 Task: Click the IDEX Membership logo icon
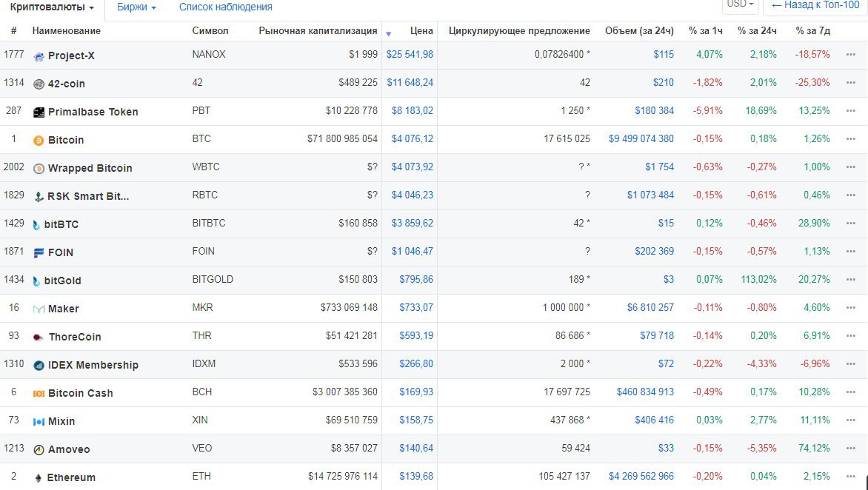click(39, 366)
